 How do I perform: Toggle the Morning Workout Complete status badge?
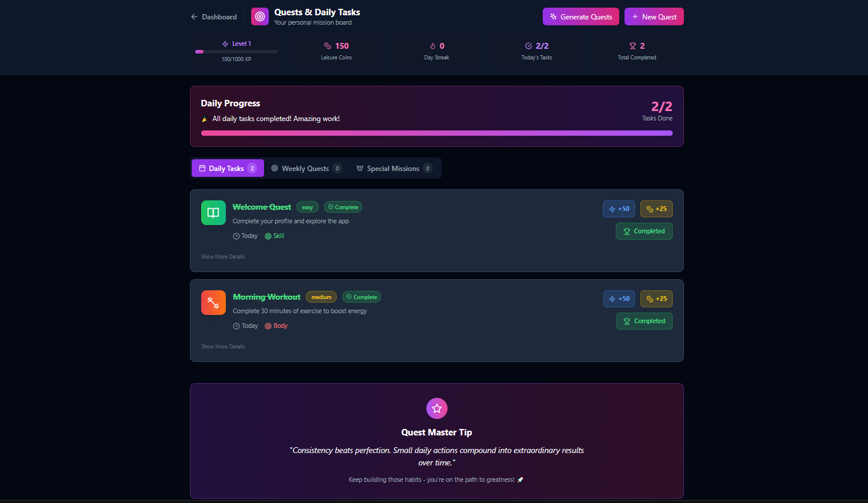(x=362, y=297)
